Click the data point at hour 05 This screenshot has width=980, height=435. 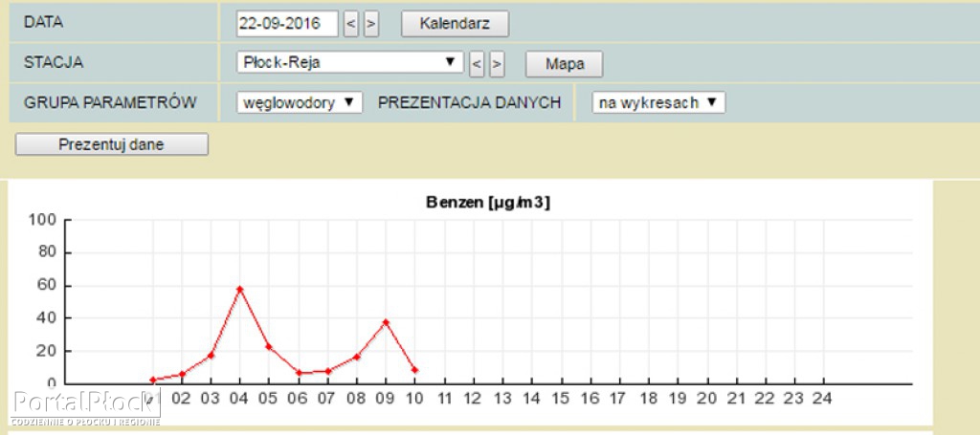(x=269, y=346)
